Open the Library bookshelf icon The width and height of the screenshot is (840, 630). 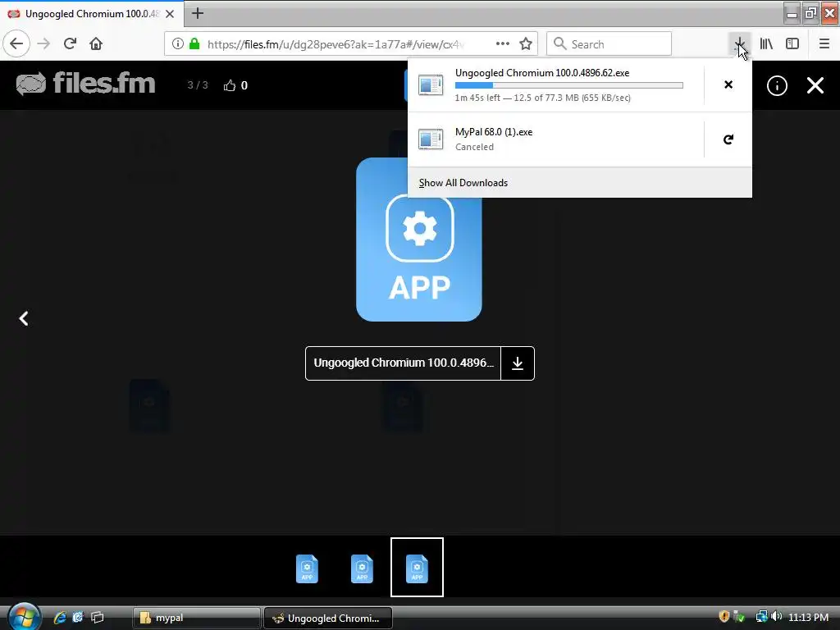click(x=766, y=44)
